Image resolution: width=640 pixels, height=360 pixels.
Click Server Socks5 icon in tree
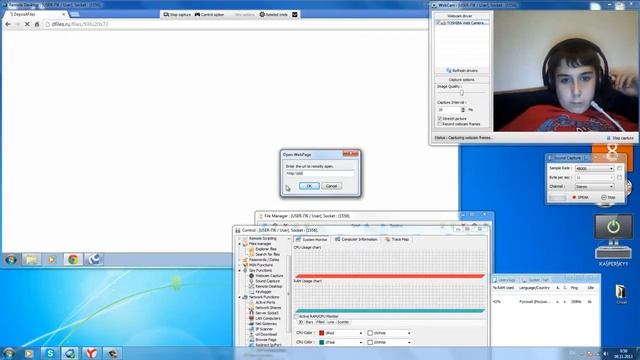[251, 313]
